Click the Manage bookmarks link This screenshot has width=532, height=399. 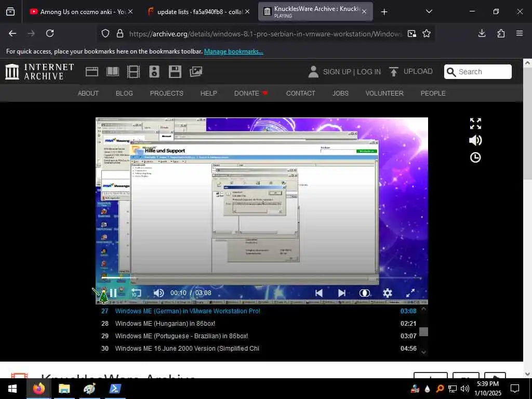pyautogui.click(x=233, y=51)
